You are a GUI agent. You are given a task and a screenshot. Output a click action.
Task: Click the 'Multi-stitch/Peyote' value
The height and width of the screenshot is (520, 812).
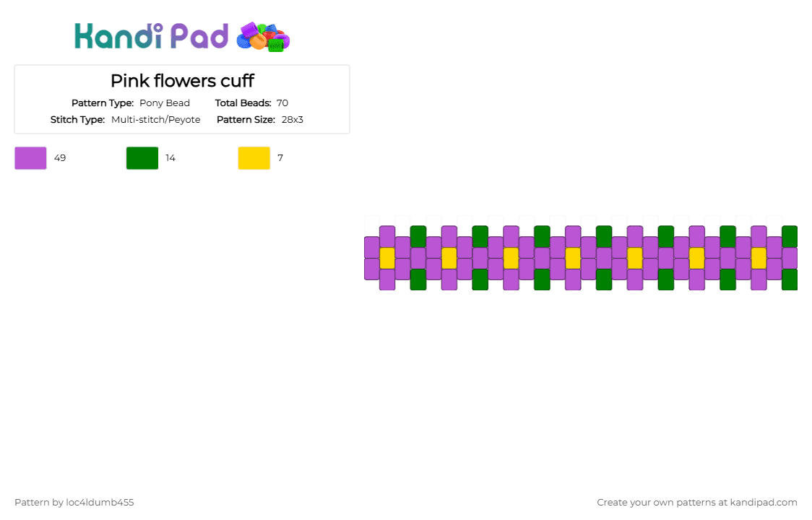[x=156, y=120]
